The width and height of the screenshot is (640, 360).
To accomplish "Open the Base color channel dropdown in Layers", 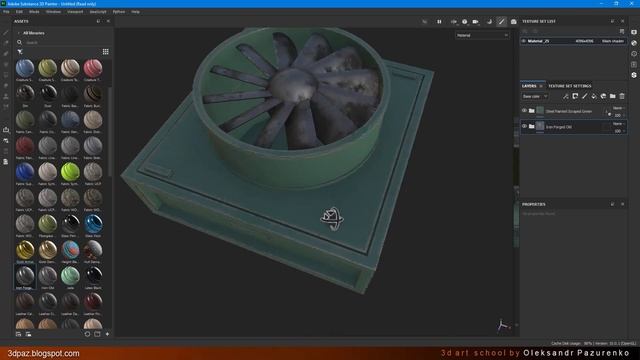I will click(534, 96).
